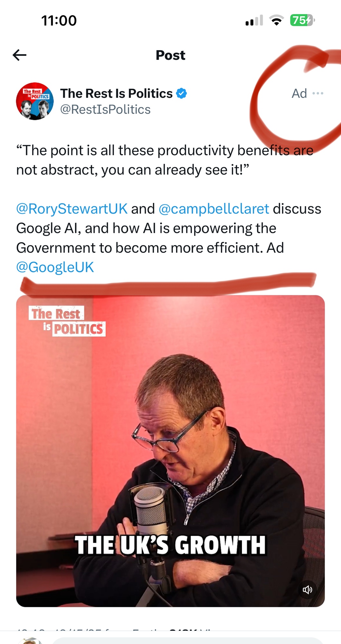Tap the battery indicator in status bar
This screenshot has width=341, height=644.
(x=302, y=21)
